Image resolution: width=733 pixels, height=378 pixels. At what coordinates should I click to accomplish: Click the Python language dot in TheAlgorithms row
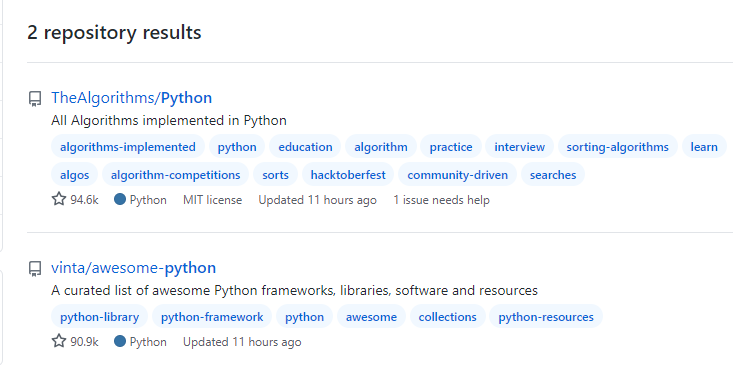click(x=120, y=200)
